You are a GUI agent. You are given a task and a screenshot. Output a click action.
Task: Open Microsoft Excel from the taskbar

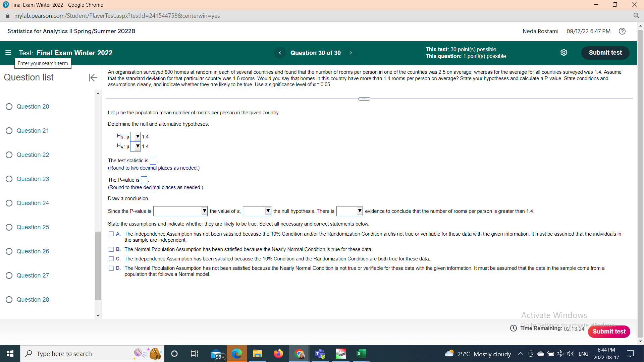(361, 353)
